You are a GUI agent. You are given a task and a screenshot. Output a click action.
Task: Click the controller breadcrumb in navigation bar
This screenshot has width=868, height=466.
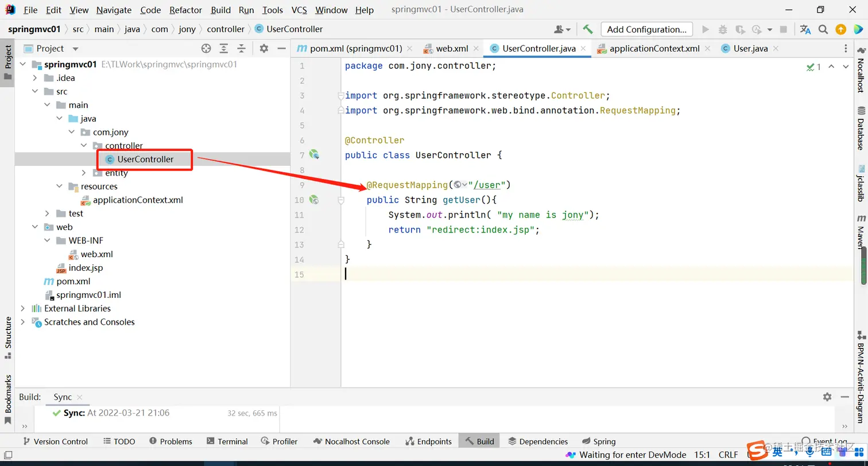pos(226,29)
